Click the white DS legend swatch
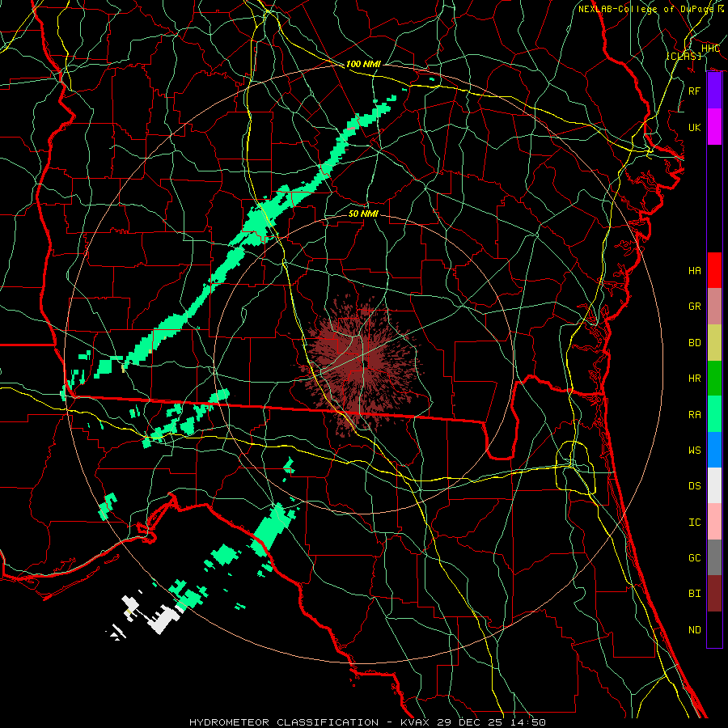Screen dimensions: 728x728 click(x=714, y=485)
